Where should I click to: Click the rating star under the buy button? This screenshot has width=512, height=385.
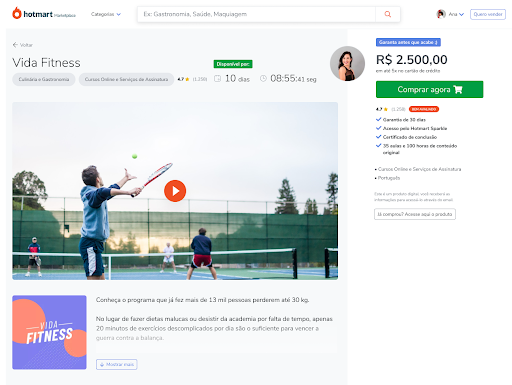click(x=386, y=109)
